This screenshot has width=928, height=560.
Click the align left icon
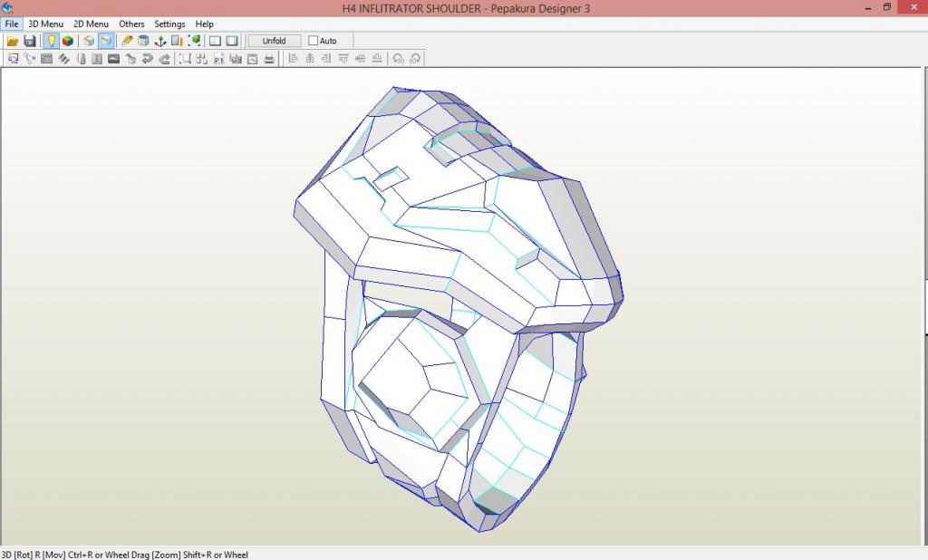(x=293, y=59)
